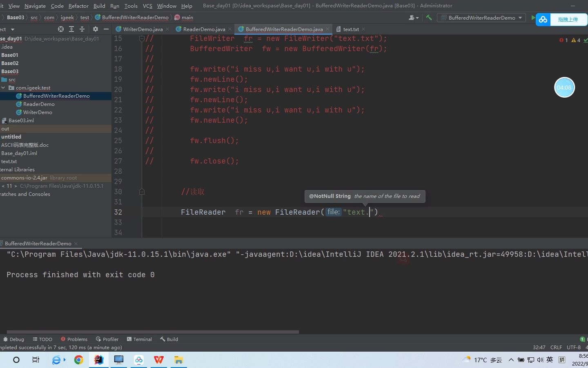
Task: Click the locate-file crosshair icon in Project panel
Action: click(61, 29)
